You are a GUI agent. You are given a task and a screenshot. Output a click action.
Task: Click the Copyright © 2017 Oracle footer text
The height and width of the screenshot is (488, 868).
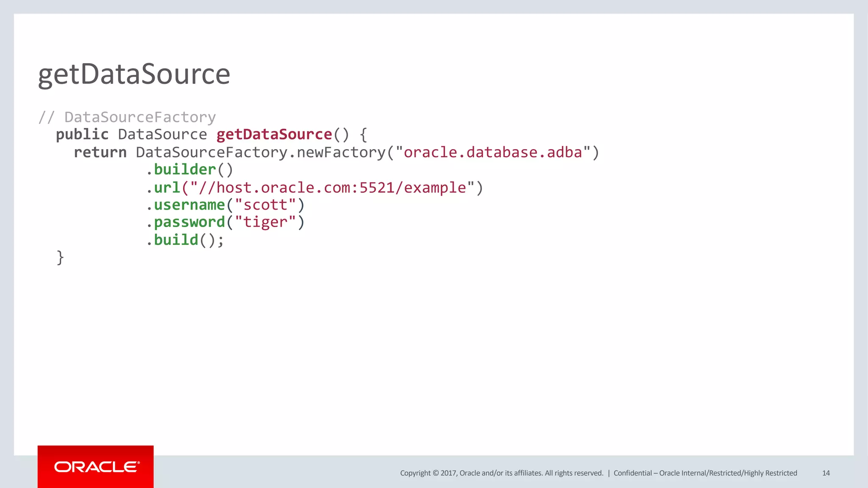[501, 473]
